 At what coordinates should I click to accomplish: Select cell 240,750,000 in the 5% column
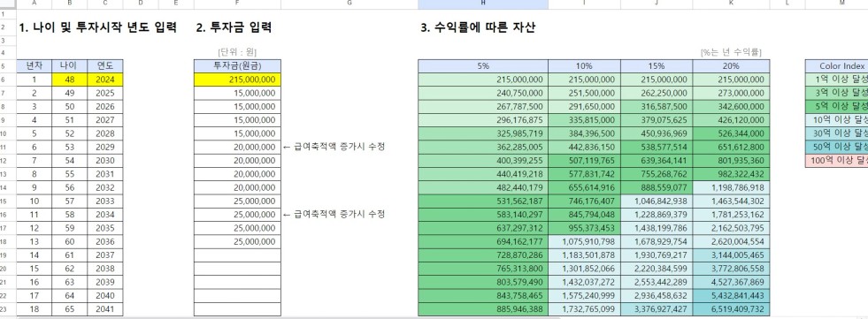pyautogui.click(x=483, y=93)
